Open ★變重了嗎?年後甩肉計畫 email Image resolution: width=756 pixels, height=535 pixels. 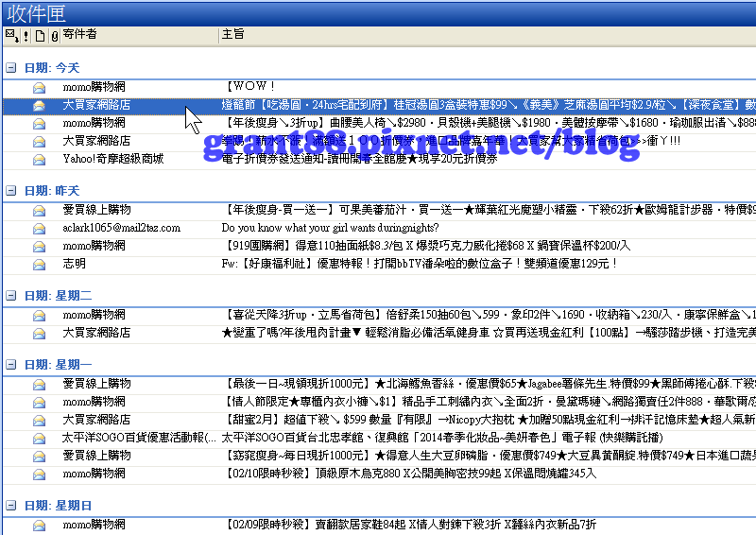point(379,333)
